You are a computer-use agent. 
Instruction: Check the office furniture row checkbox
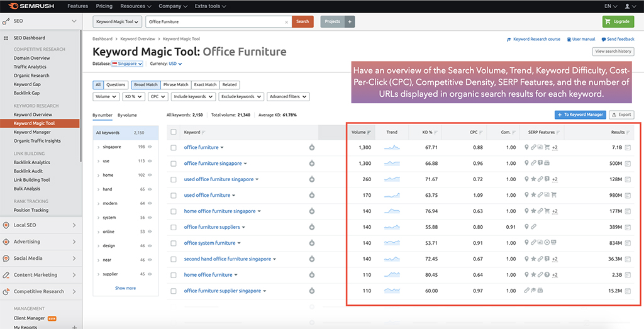[174, 147]
